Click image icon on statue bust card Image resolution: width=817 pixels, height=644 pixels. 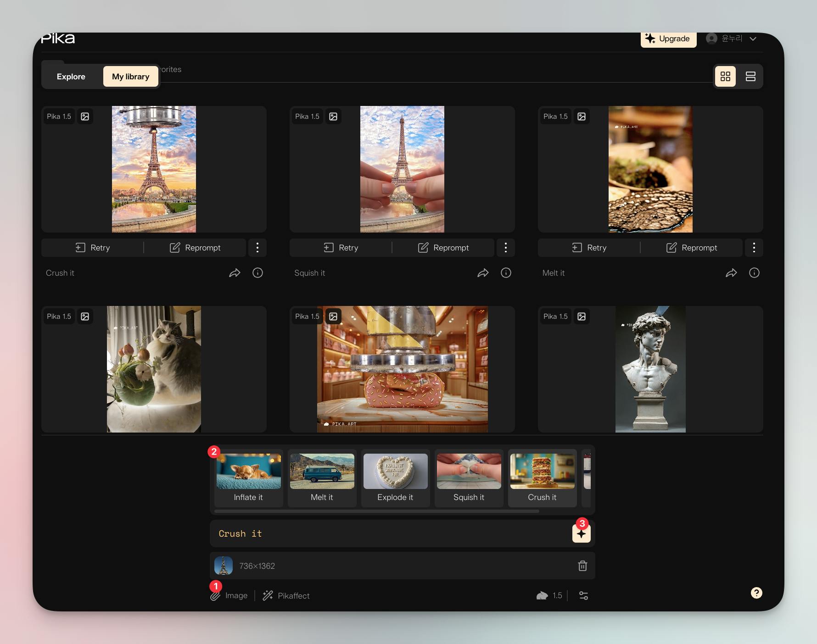(x=582, y=316)
